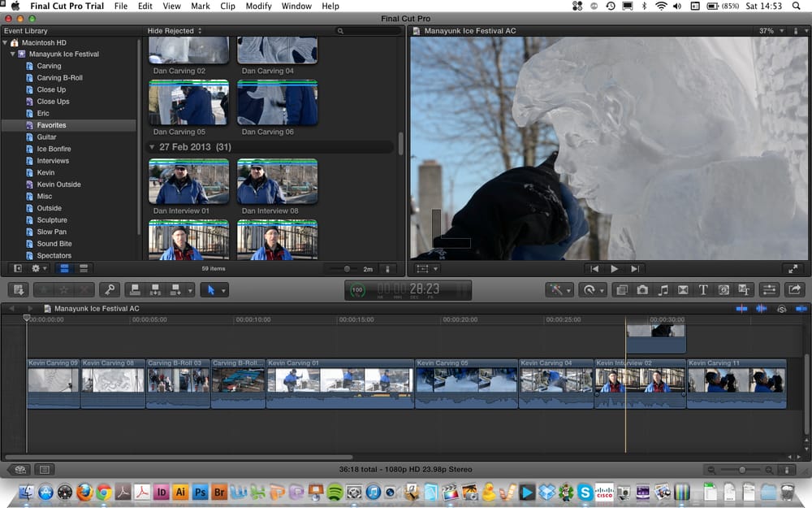Show the Effects Browser
Image resolution: width=812 pixels, height=508 pixels.
coord(622,290)
